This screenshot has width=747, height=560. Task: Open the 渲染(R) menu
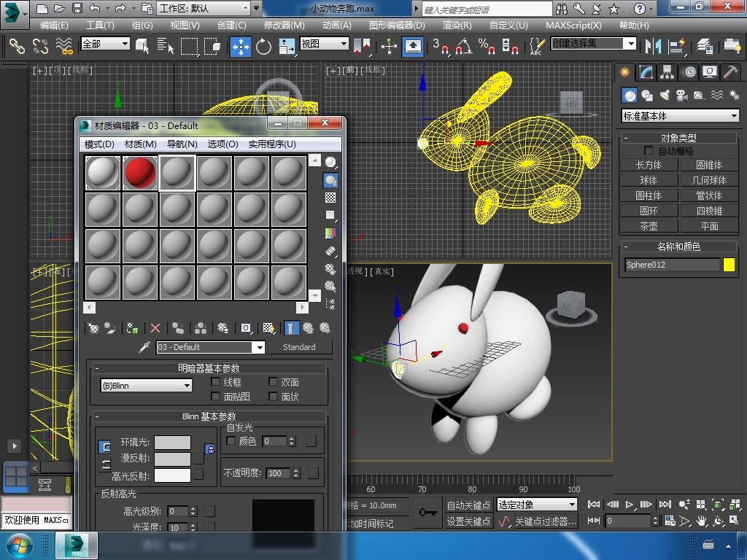click(x=457, y=26)
